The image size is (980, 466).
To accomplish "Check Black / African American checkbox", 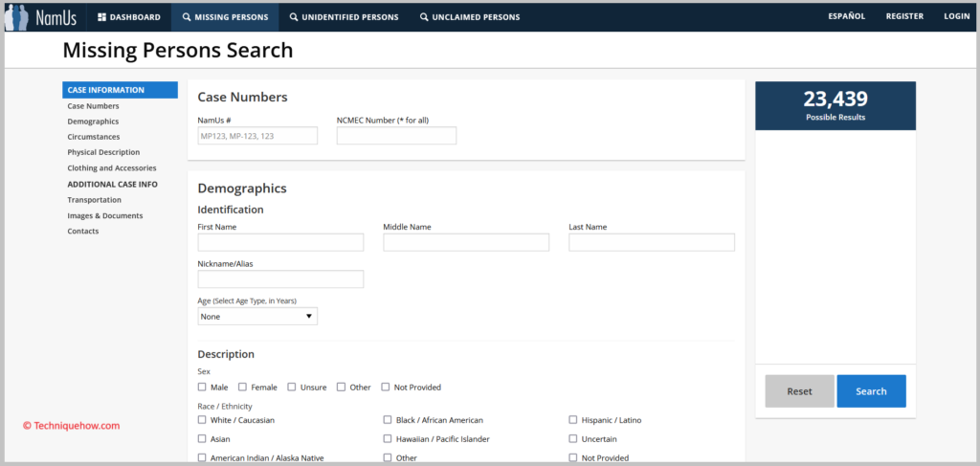I will [x=388, y=420].
